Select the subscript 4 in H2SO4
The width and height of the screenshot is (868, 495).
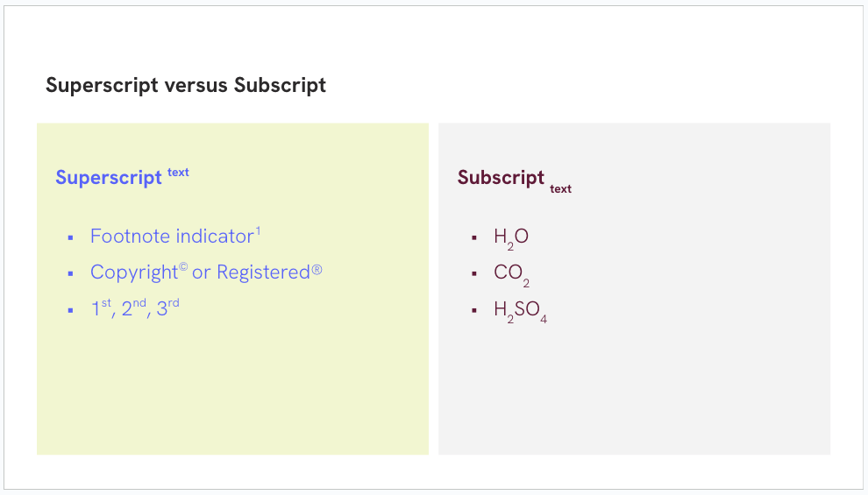(544, 319)
